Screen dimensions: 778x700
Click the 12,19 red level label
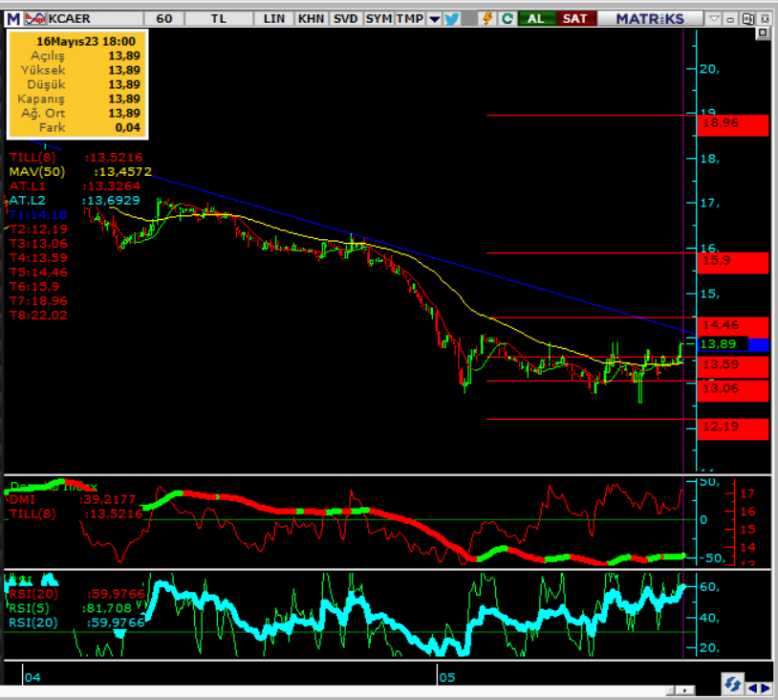pos(732,429)
